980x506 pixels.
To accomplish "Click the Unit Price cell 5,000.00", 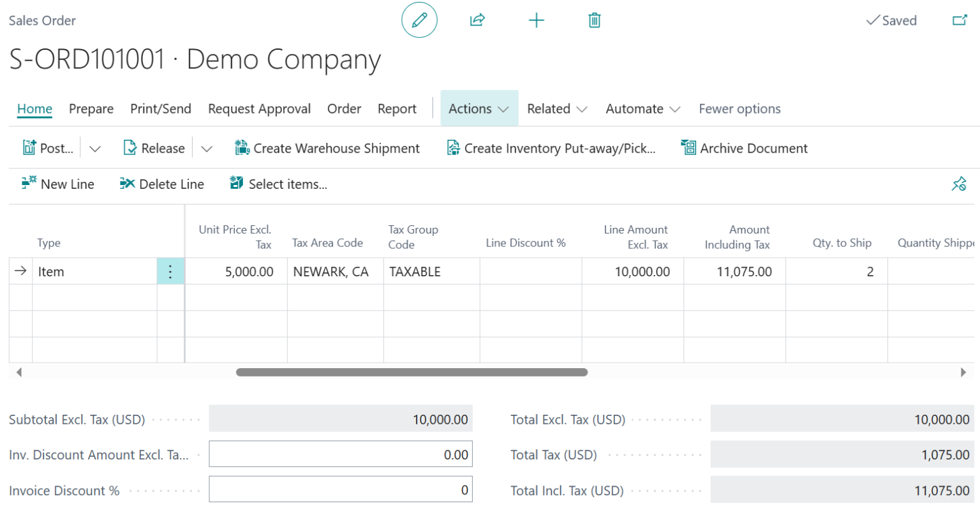I will [236, 272].
